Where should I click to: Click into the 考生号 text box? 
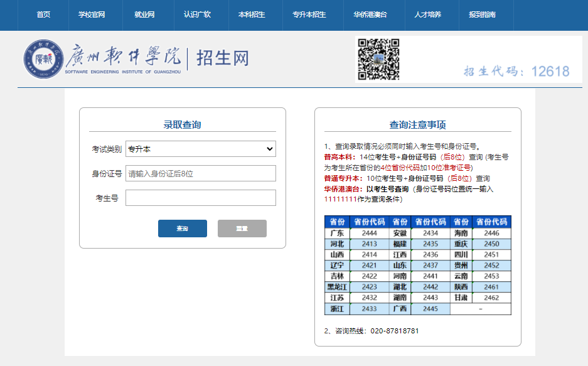[x=200, y=198]
